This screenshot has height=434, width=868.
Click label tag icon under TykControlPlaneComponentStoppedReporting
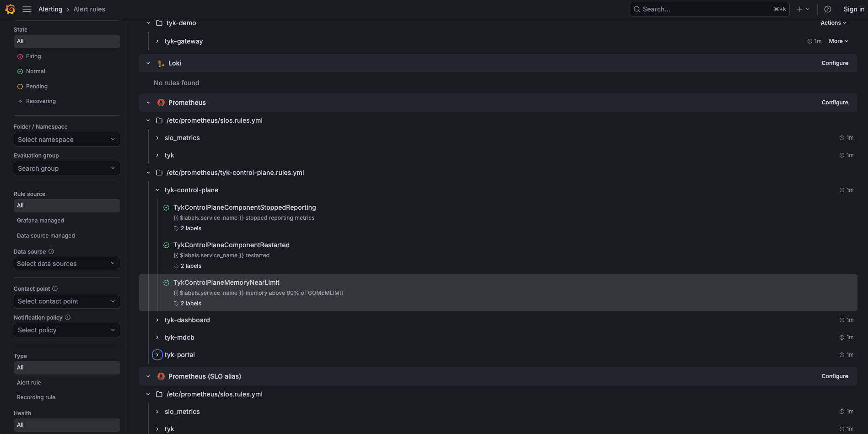[x=176, y=228]
